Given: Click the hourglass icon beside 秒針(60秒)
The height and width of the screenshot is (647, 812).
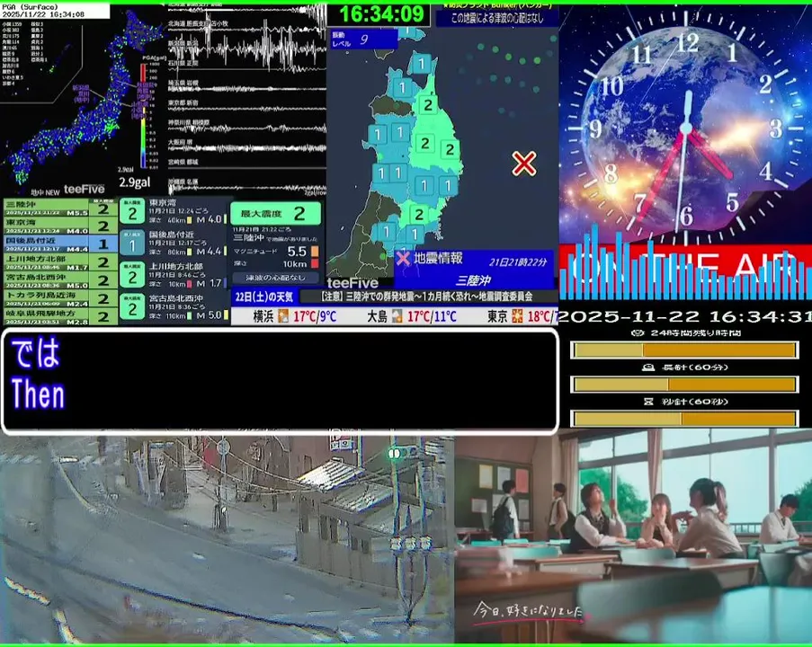Looking at the screenshot, I should click(x=648, y=402).
